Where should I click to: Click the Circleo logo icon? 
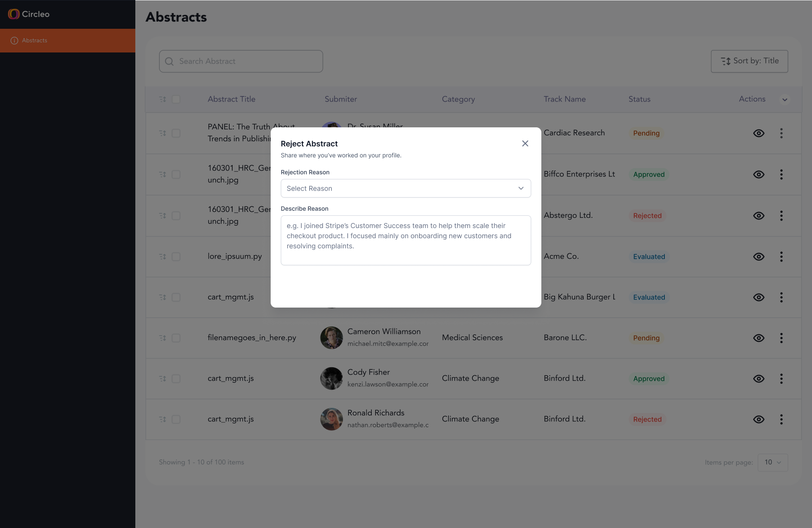tap(14, 14)
